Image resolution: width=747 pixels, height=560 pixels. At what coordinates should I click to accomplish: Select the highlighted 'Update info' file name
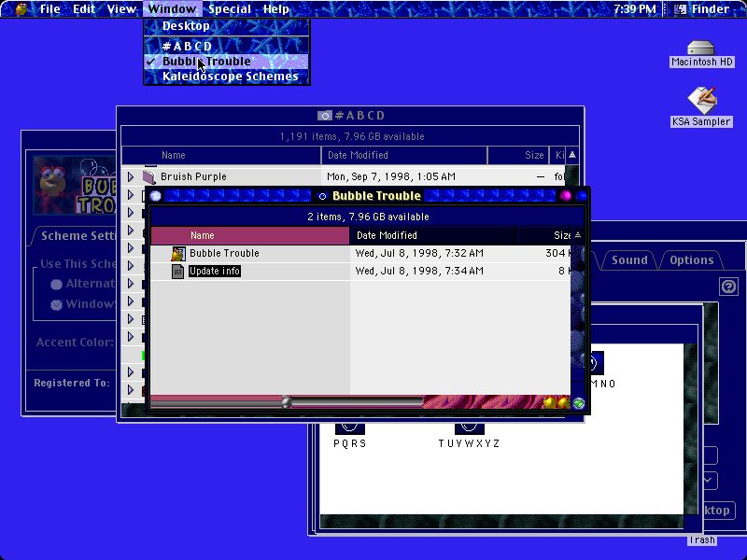[x=215, y=272]
